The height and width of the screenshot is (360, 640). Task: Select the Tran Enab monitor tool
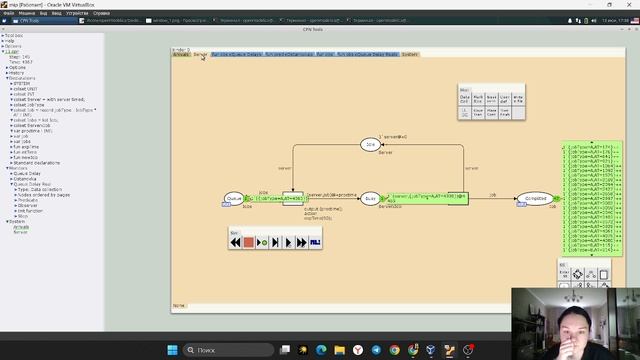click(504, 113)
